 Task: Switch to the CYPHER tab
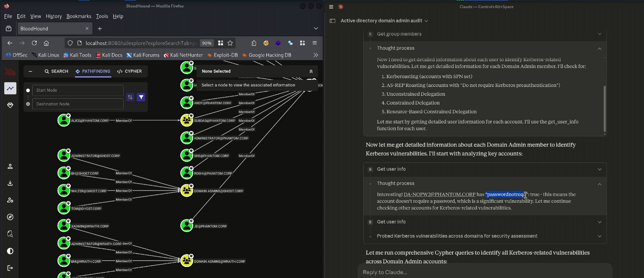tap(129, 71)
